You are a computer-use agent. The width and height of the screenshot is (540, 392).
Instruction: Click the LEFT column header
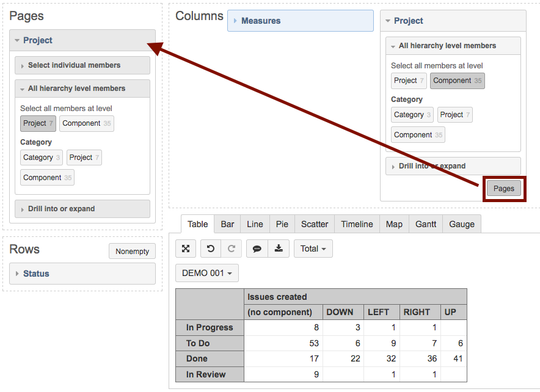[x=382, y=312]
